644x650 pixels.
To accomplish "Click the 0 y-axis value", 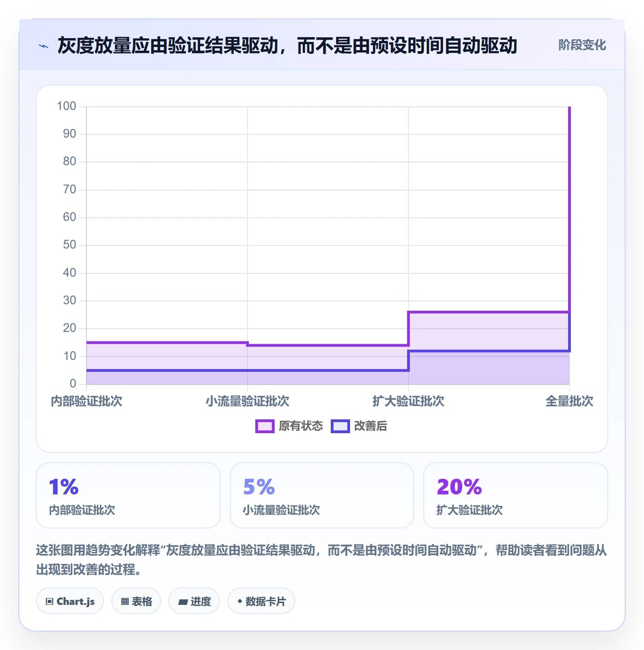I will pos(73,384).
